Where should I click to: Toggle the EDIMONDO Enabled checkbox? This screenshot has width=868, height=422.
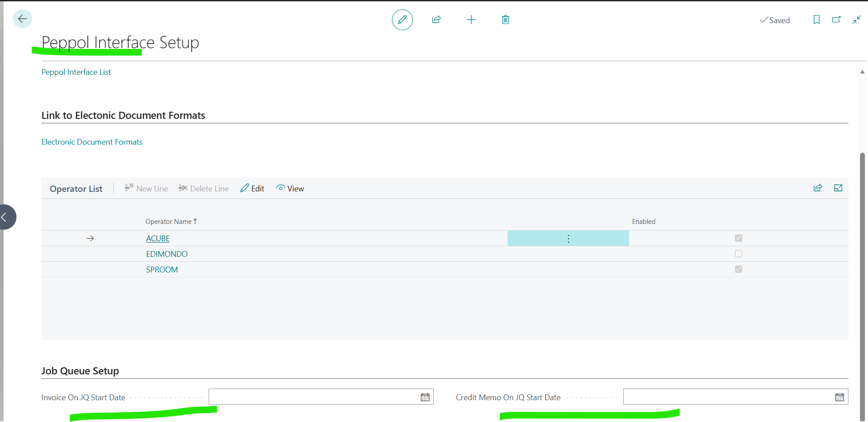(739, 254)
